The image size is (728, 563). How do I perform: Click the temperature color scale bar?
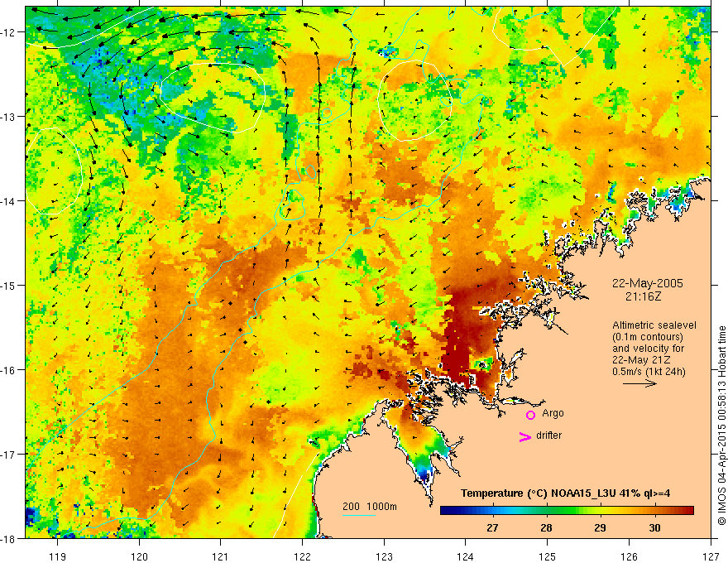567,511
